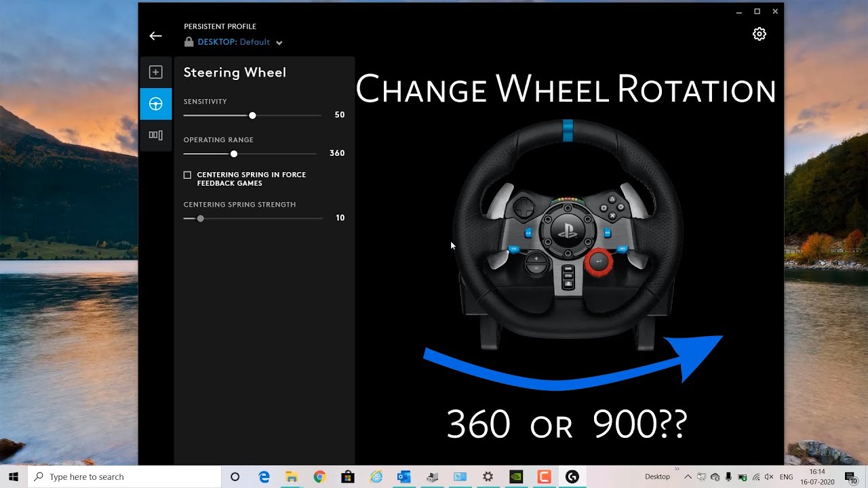Click the Operating Range slider handle
This screenshot has height=488, width=868.
234,154
